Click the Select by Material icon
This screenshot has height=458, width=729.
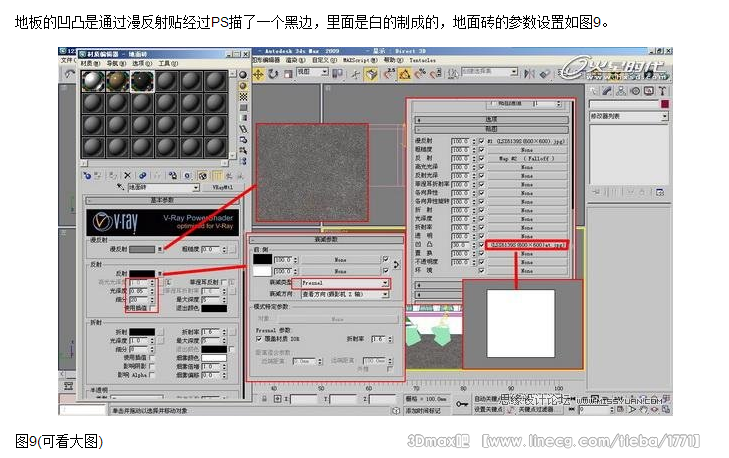pos(243,150)
